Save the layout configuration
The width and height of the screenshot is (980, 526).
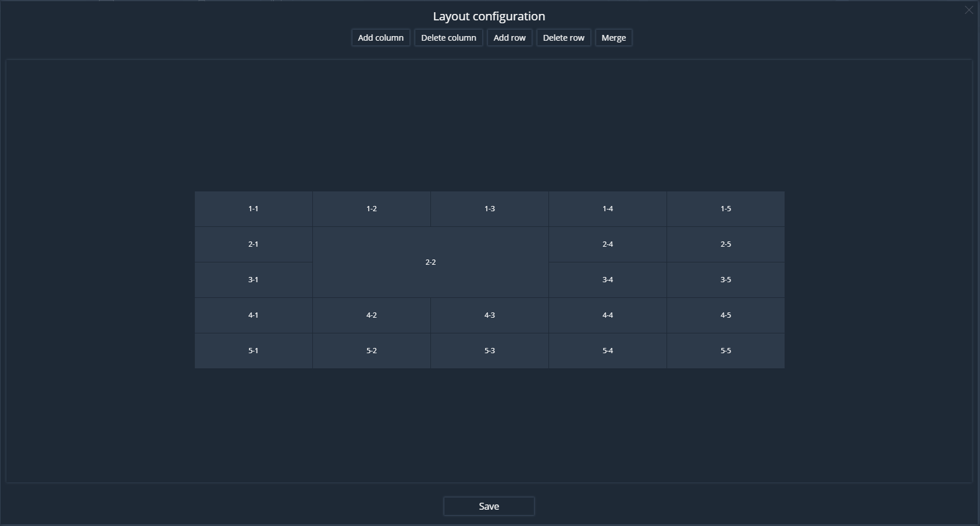pos(489,506)
